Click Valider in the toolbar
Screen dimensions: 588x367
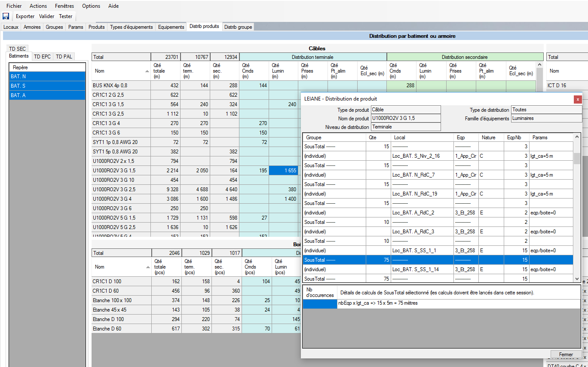pyautogui.click(x=46, y=16)
